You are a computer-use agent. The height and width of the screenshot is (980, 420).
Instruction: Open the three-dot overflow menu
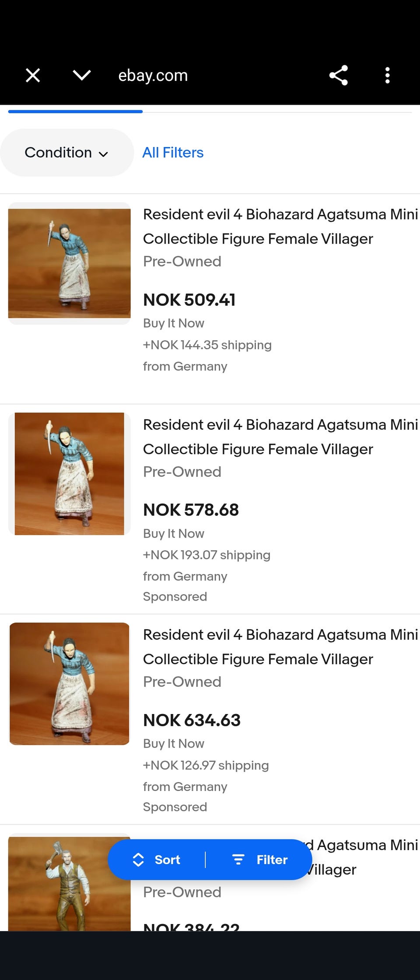click(x=387, y=75)
